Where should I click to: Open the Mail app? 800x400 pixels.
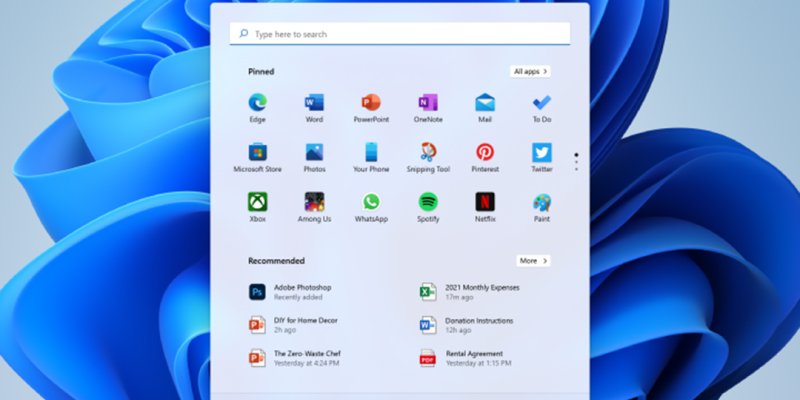point(485,103)
